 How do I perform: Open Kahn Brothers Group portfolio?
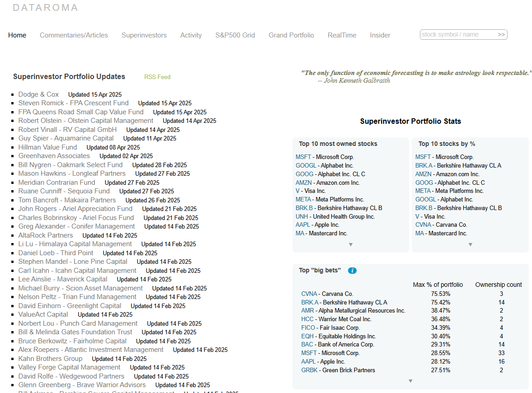pos(50,359)
